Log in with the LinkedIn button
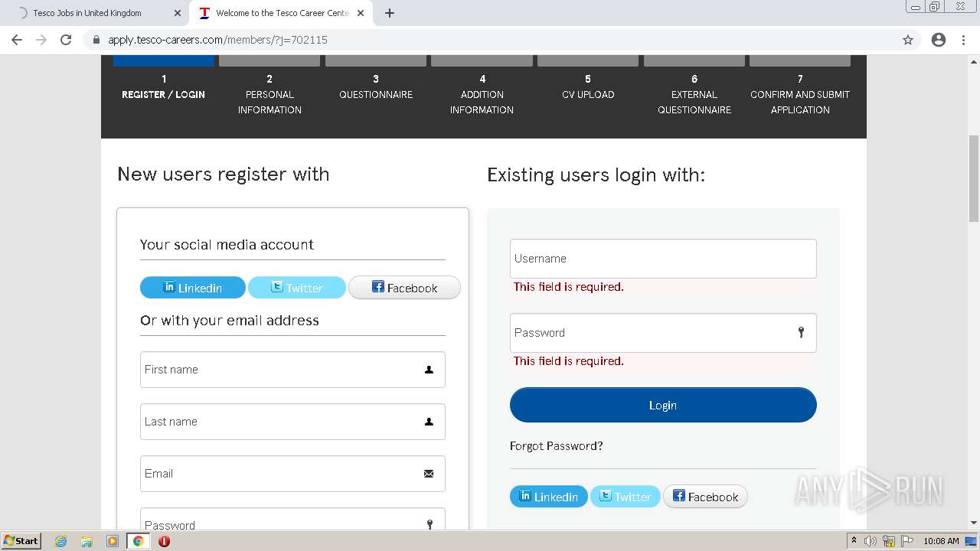 pos(549,497)
